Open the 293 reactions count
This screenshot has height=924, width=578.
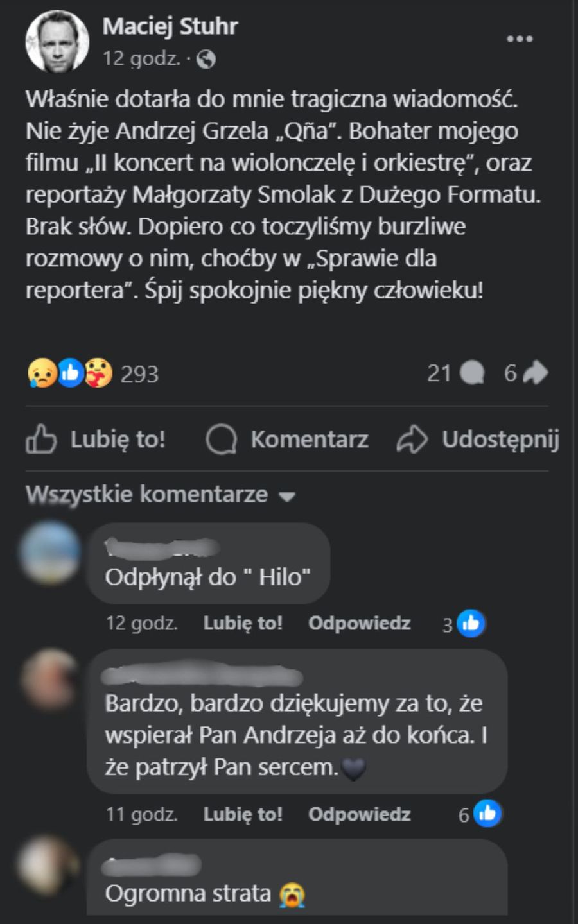(x=139, y=374)
